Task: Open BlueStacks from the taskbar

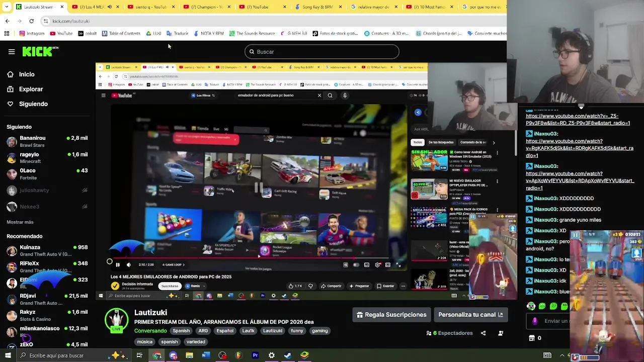Action: point(304,355)
